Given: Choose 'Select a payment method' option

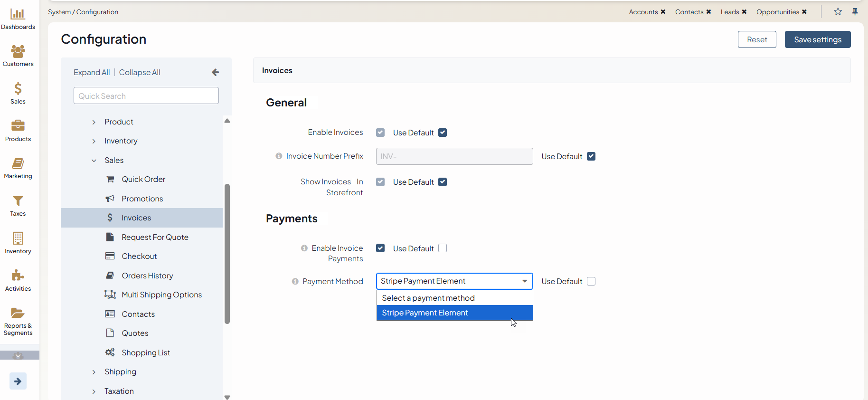Looking at the screenshot, I should pyautogui.click(x=455, y=298).
